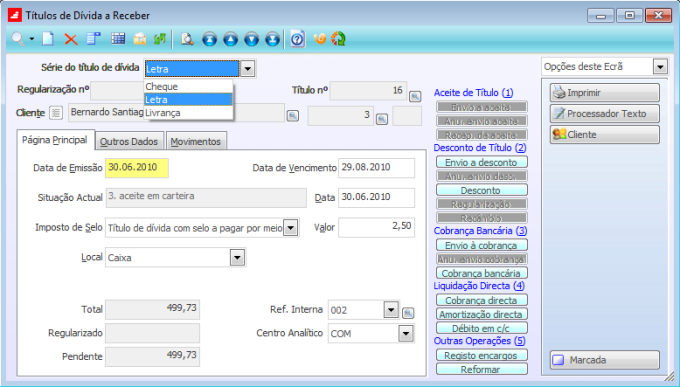Switch to the Outros Dados tab
Screen dimensions: 680x387
[x=129, y=142]
